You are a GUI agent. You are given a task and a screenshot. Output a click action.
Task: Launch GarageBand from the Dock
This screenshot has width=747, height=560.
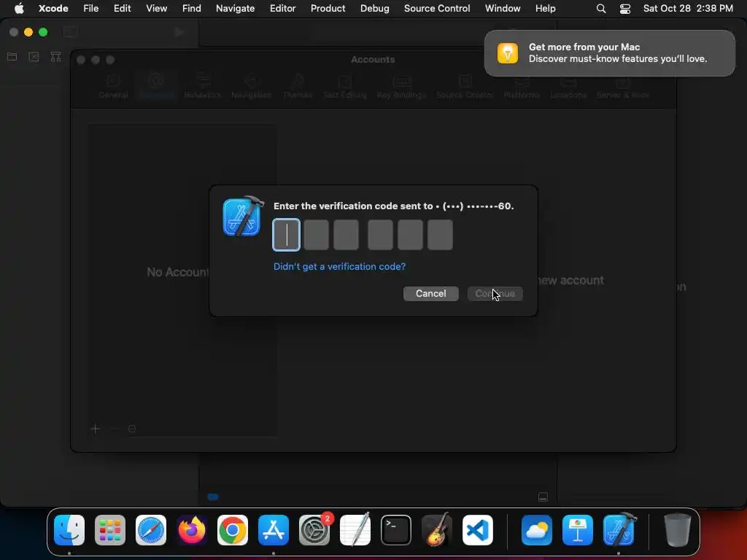click(437, 530)
